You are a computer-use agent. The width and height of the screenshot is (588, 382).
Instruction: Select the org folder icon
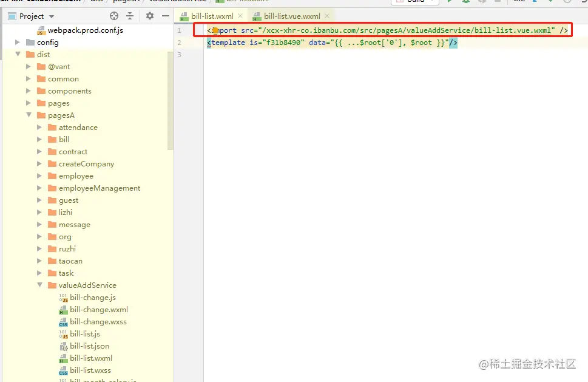coord(52,236)
